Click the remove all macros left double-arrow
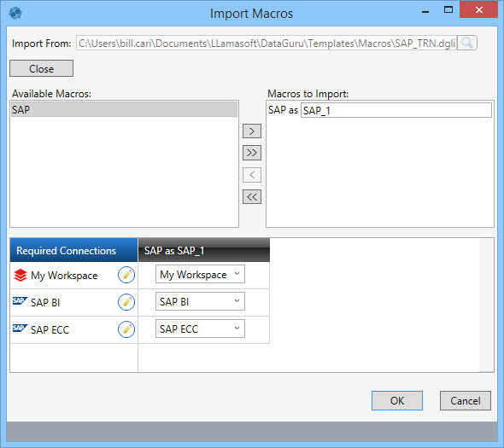Image resolution: width=504 pixels, height=448 pixels. coord(252,197)
